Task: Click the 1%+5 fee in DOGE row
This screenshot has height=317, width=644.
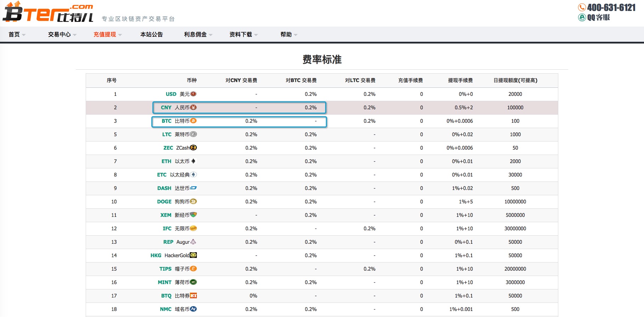Action: tap(466, 202)
